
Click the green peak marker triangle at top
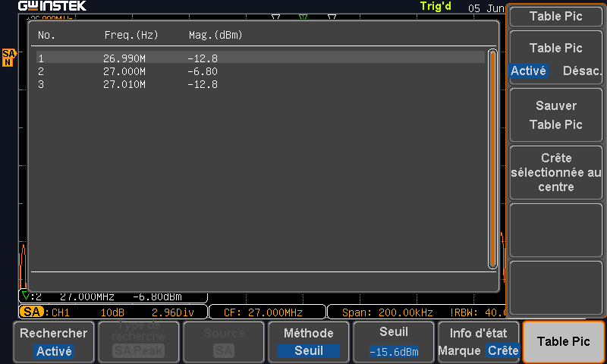point(303,17)
